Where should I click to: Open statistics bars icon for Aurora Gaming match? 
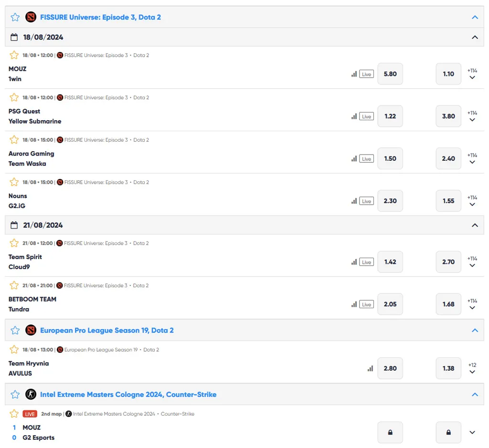click(354, 159)
